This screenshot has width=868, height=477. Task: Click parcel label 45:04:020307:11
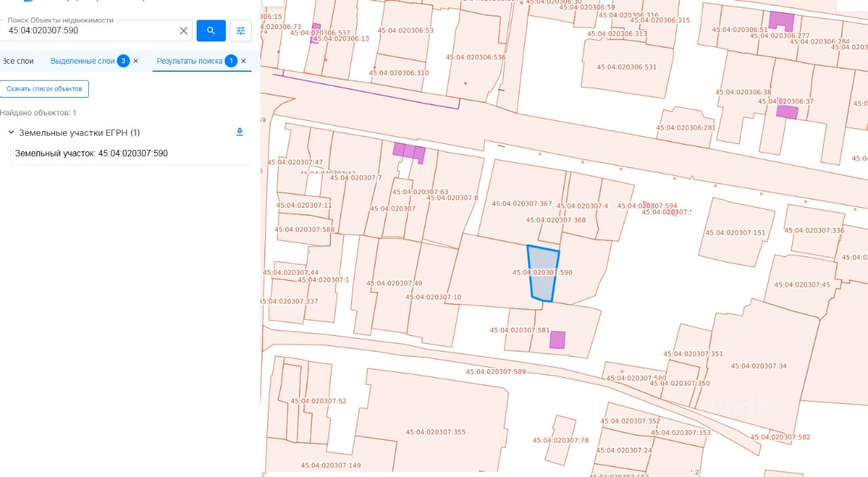[304, 206]
